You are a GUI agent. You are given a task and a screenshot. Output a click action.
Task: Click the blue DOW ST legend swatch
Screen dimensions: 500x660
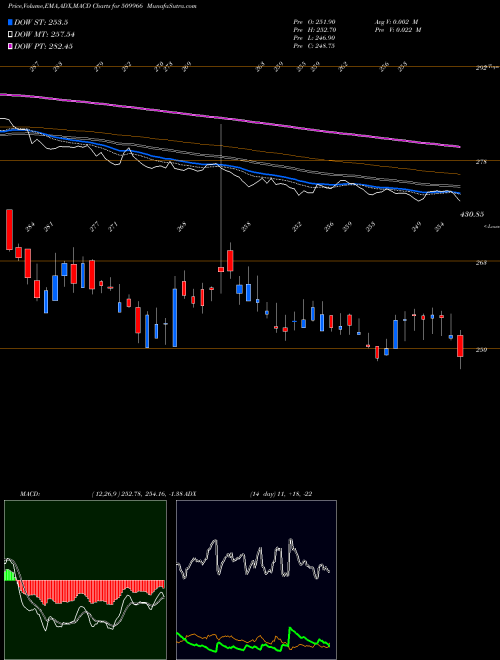pyautogui.click(x=10, y=22)
